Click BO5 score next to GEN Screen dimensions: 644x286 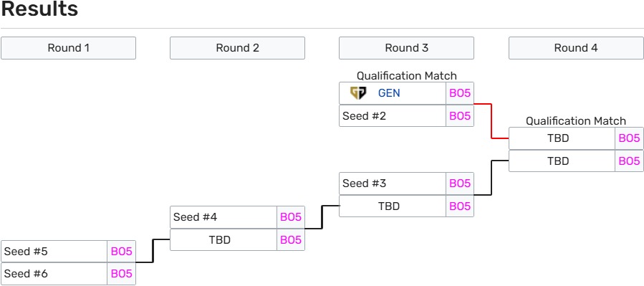pos(460,93)
